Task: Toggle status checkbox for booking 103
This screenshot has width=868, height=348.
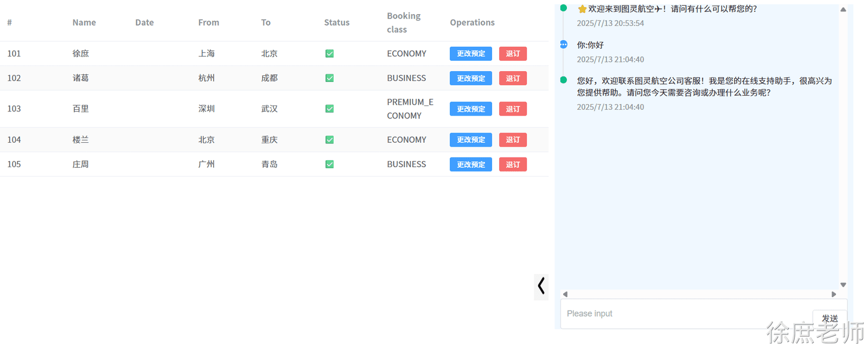Action: (329, 109)
